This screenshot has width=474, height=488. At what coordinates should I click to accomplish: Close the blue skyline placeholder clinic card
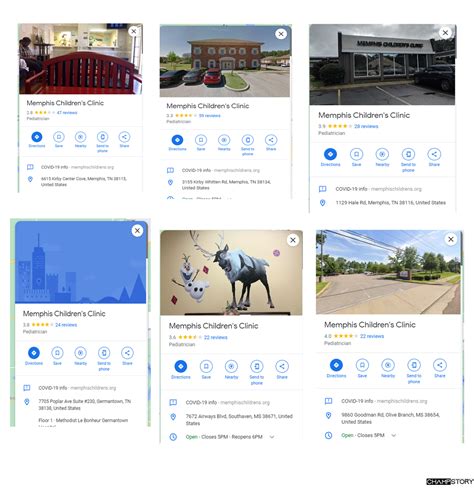(x=137, y=231)
